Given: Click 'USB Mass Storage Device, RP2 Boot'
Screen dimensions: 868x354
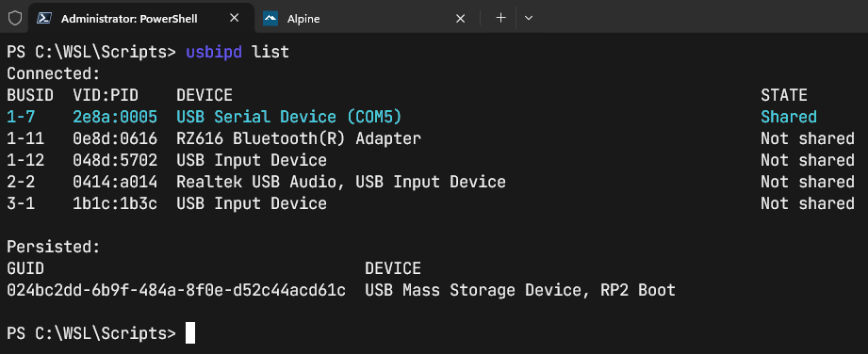Looking at the screenshot, I should (520, 290).
